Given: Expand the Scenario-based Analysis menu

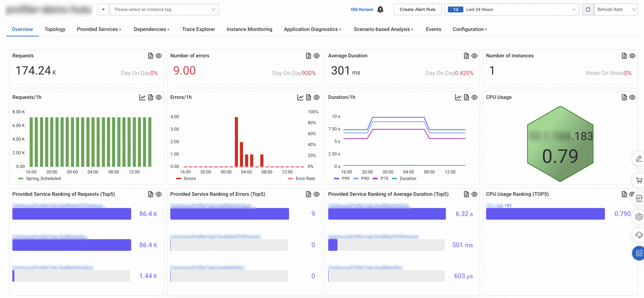Looking at the screenshot, I should coord(383,29).
